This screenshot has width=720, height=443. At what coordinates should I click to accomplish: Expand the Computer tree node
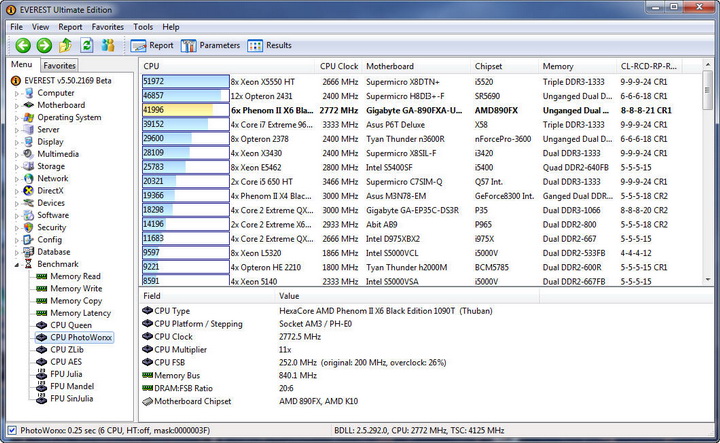point(17,93)
